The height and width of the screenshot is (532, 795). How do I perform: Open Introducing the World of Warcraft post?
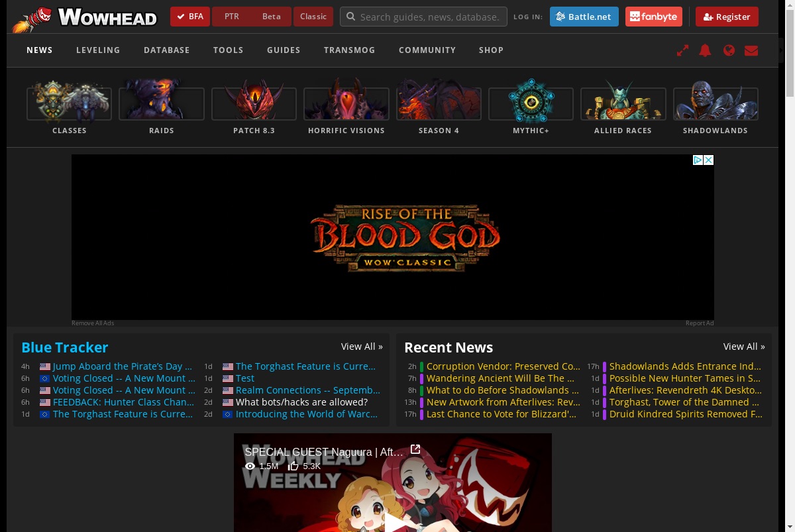[x=307, y=414]
